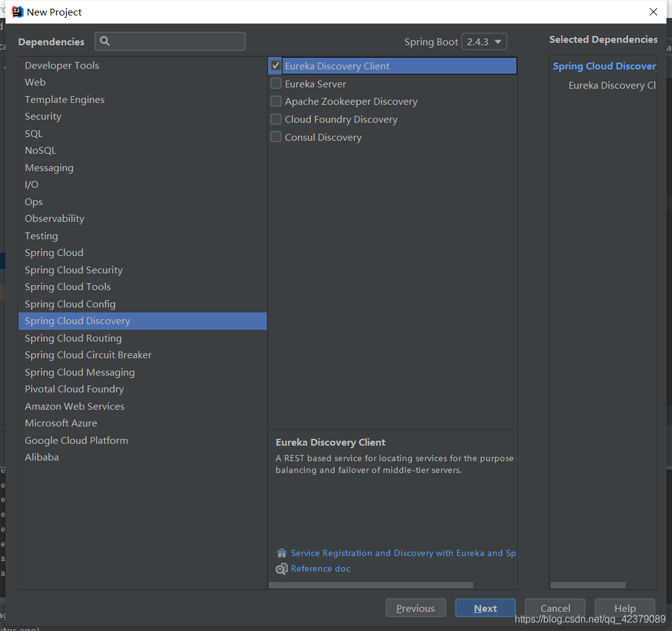Click the Previous button
The width and height of the screenshot is (672, 631).
pos(416,608)
